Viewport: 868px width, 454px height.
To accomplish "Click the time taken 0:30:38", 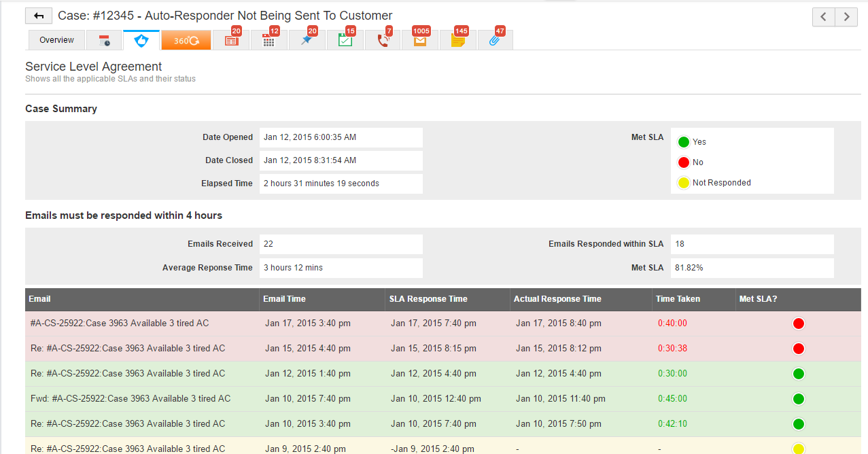I will click(x=672, y=349).
